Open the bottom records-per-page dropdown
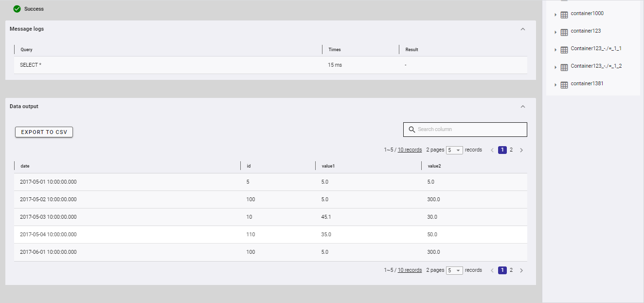This screenshot has width=644, height=303. 455,270
